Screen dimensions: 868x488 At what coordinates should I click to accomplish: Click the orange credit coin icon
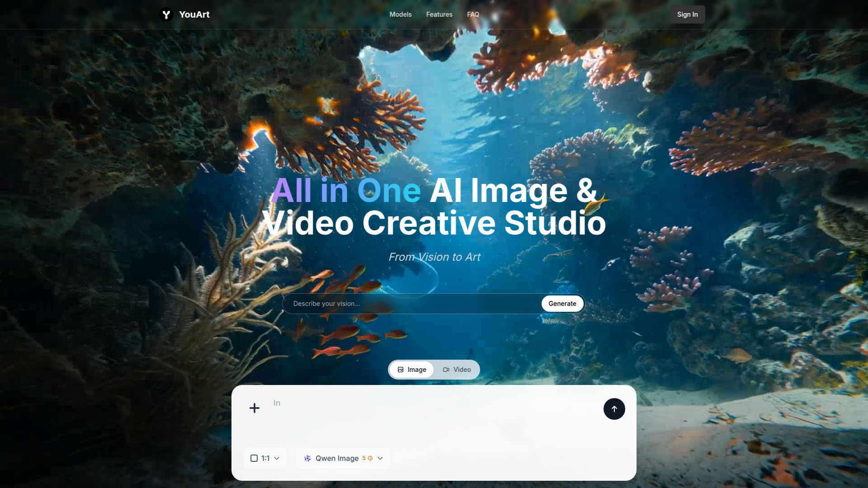click(x=370, y=458)
